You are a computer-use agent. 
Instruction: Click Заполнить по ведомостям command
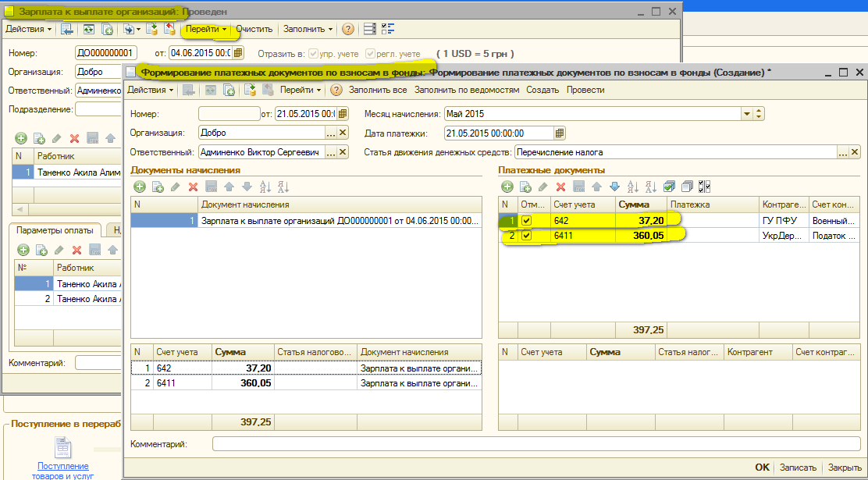467,90
